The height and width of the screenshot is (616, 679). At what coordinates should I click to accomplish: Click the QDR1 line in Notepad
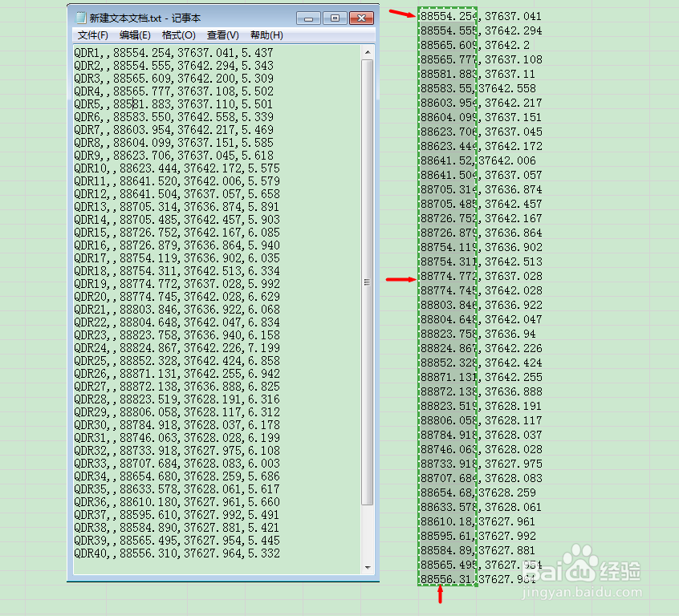point(173,53)
